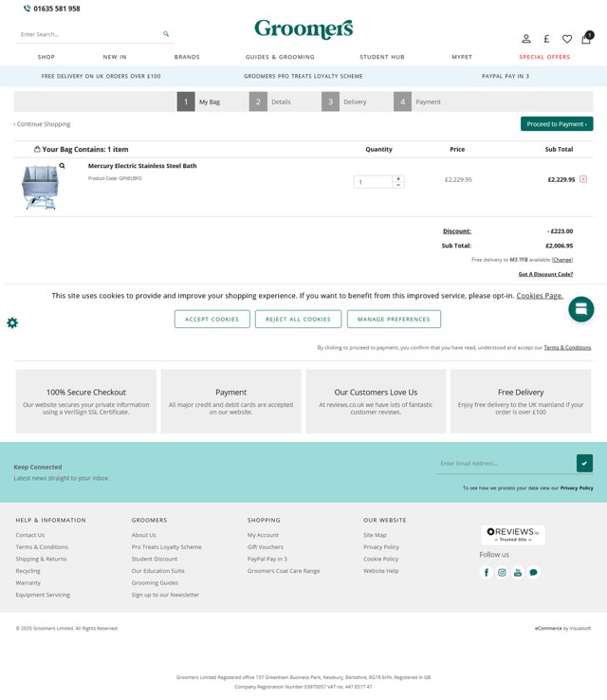This screenshot has width=607, height=700.
Task: Open cookie settings gear icon
Action: pyautogui.click(x=12, y=322)
